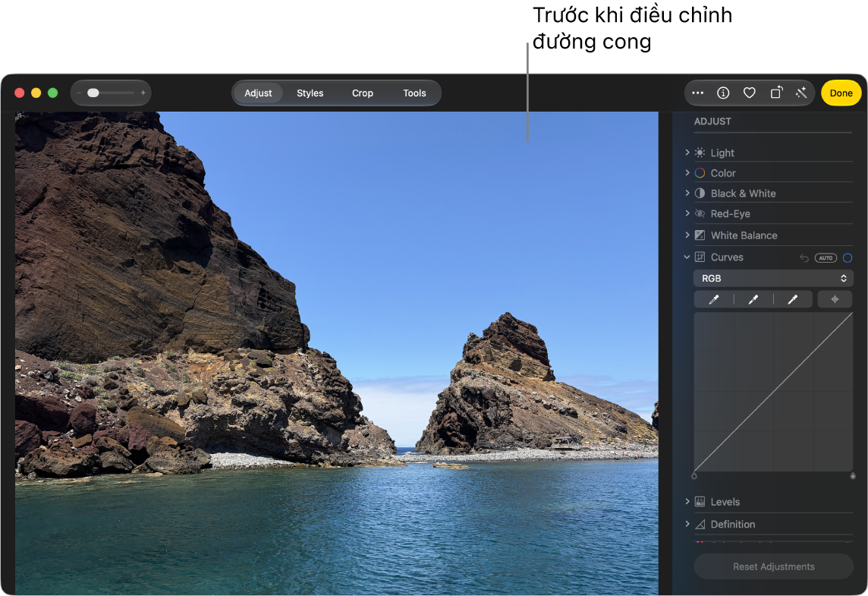The height and width of the screenshot is (596, 868).
Task: Expand the Levels section chevron
Action: click(687, 501)
